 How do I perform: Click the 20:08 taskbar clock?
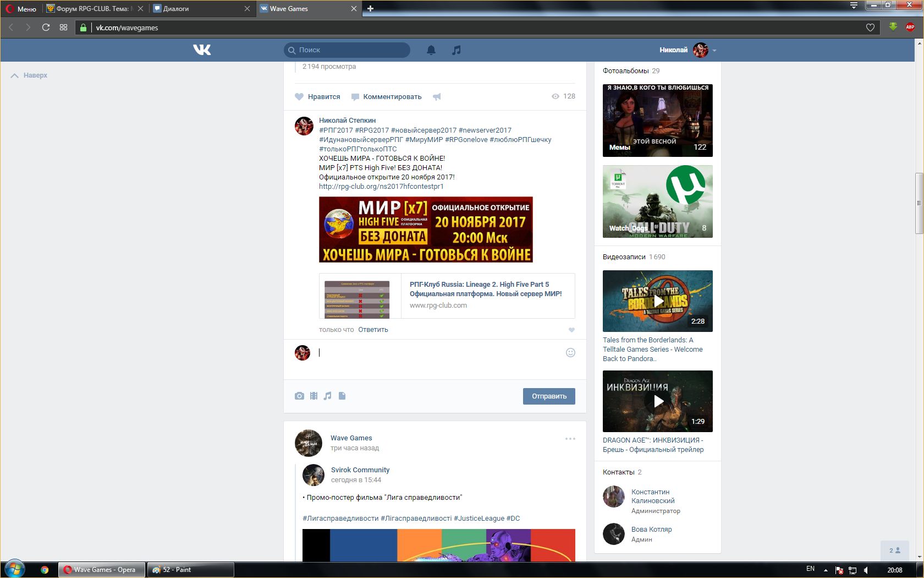pyautogui.click(x=894, y=570)
